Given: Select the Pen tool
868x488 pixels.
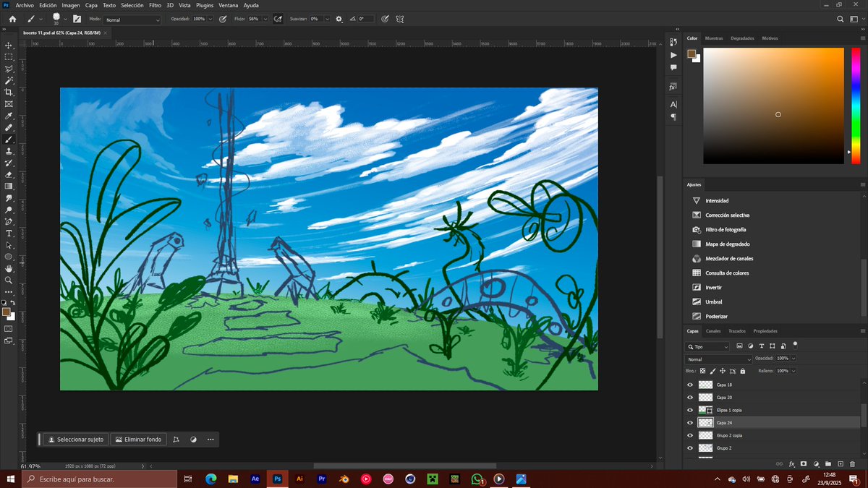Looking at the screenshot, I should (9, 221).
